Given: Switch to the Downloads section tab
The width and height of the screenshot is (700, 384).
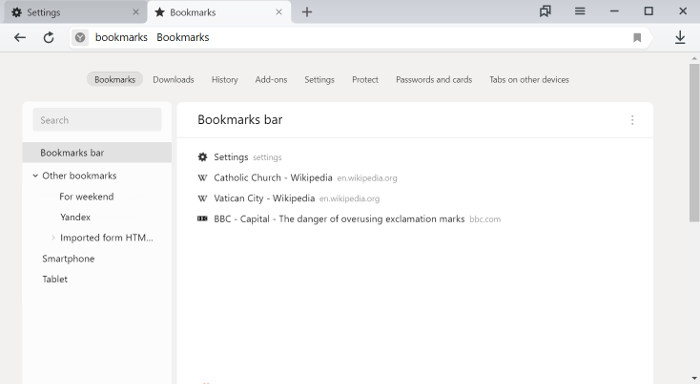Looking at the screenshot, I should pos(173,79).
